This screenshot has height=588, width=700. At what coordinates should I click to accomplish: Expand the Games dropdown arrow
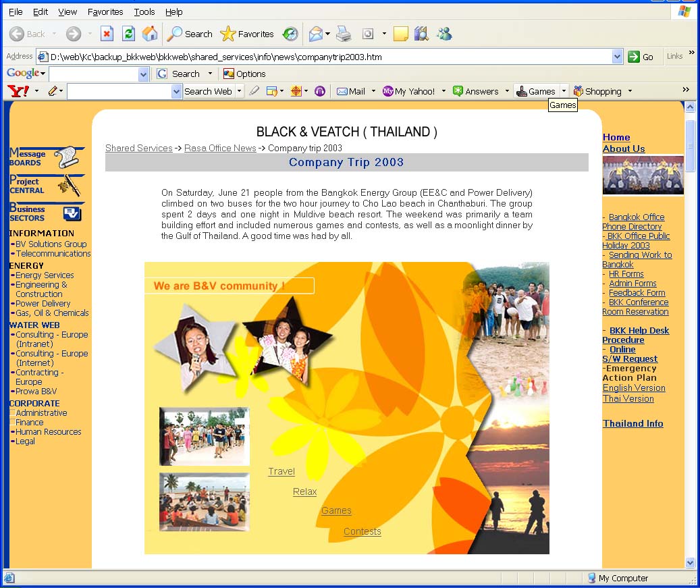point(564,92)
